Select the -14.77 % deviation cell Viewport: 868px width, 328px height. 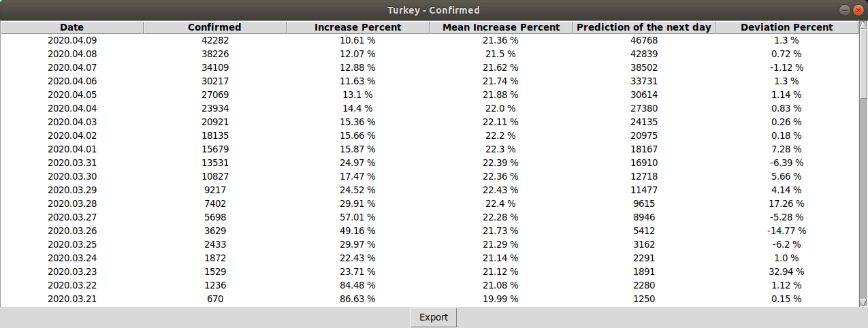click(x=786, y=231)
